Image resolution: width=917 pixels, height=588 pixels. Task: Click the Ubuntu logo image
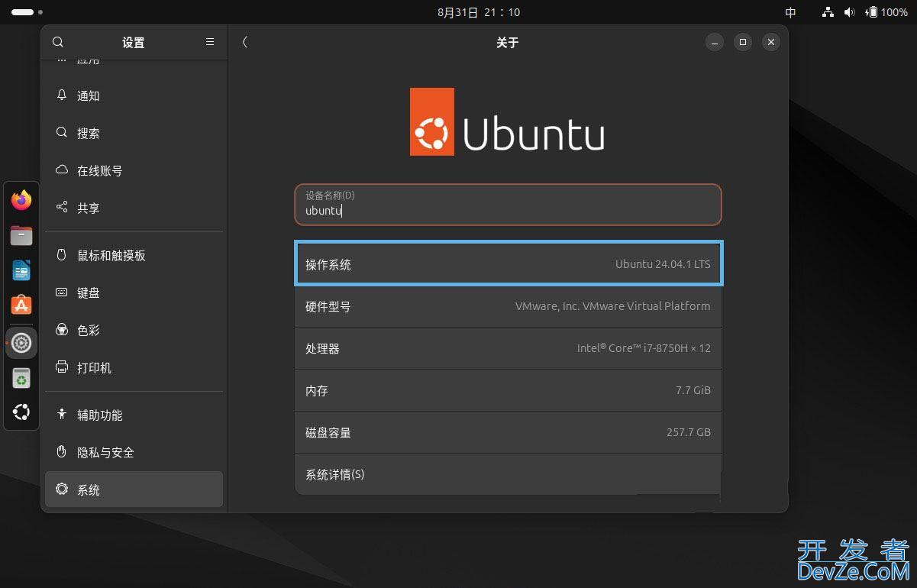coord(508,121)
